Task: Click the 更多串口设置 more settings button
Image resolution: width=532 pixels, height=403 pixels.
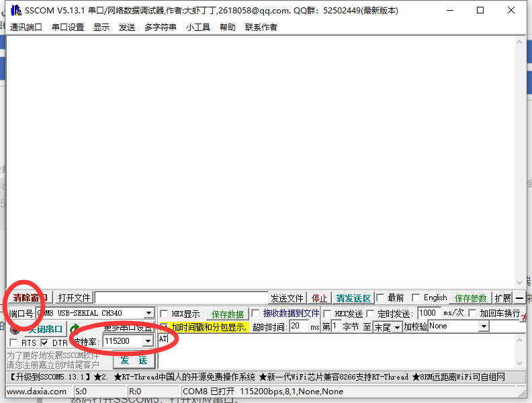Action: click(128, 328)
